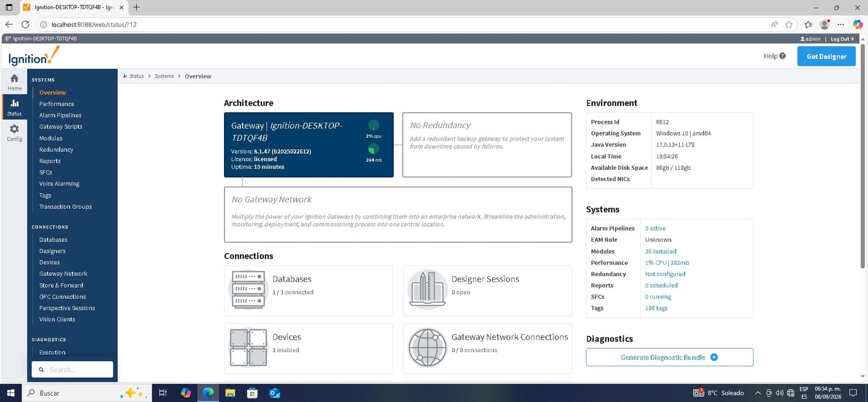Click the Help question mark icon

point(782,56)
